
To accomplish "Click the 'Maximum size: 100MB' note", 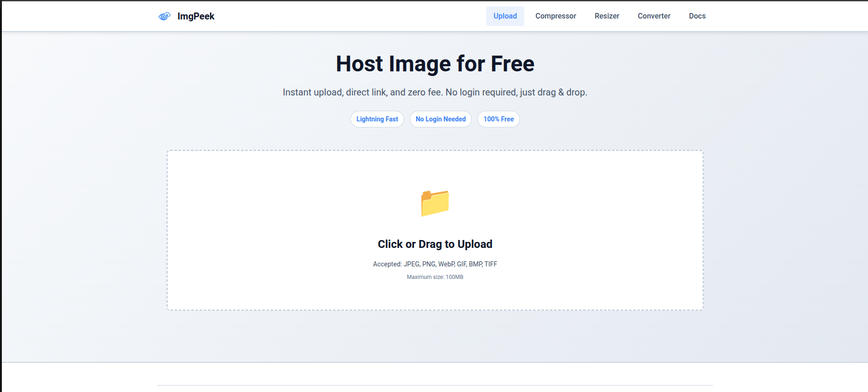I will (435, 277).
